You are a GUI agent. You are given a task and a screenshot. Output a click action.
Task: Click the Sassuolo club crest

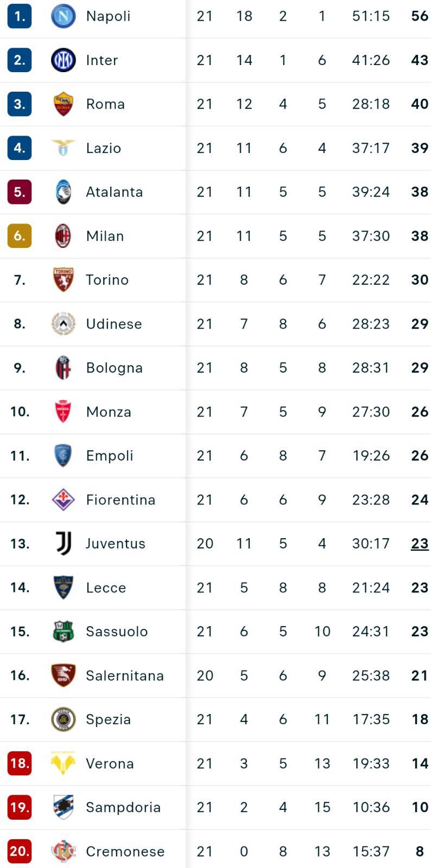(63, 631)
